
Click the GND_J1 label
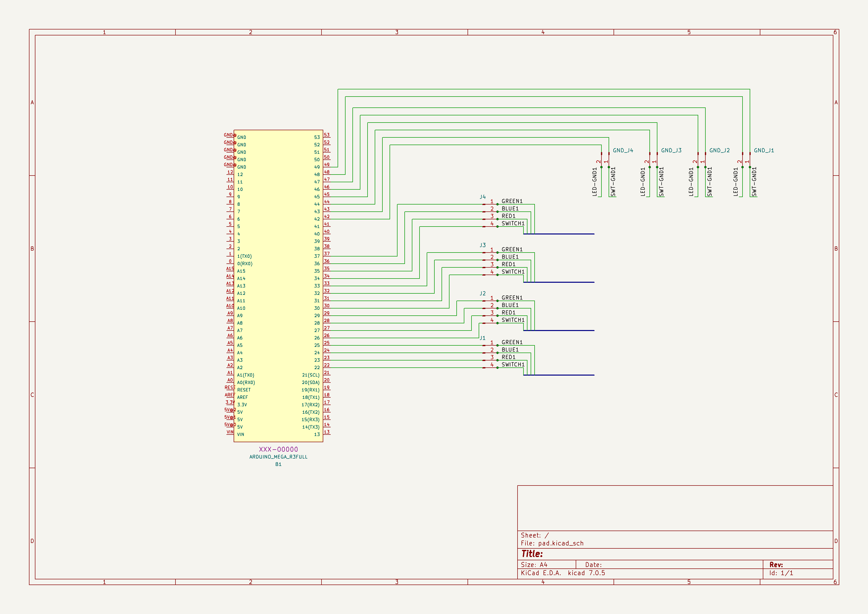764,151
